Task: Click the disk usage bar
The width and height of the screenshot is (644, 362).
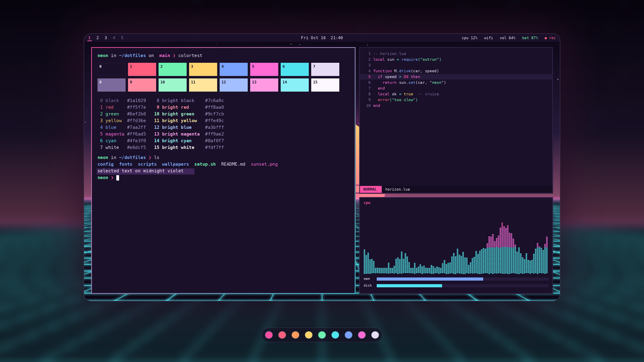Action: click(462, 286)
